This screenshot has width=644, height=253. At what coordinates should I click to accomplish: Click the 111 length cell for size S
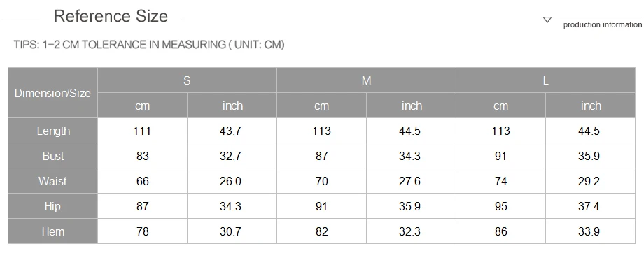[x=143, y=131]
